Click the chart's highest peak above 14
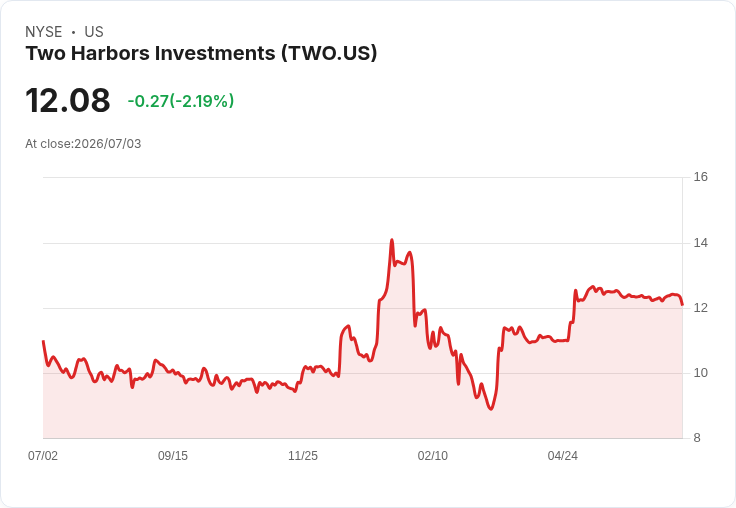This screenshot has height=508, width=736. 392,240
